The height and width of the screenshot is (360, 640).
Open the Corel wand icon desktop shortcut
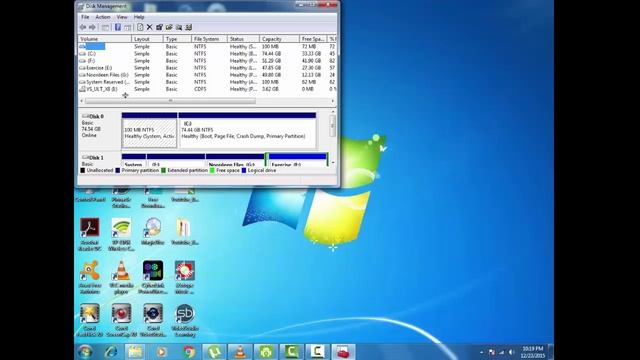pos(90,320)
